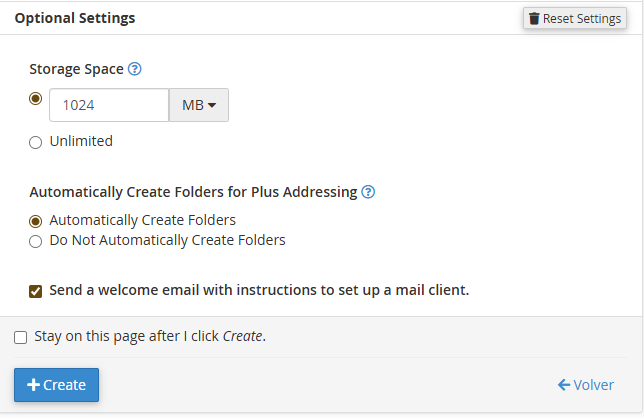Uncheck the send welcome email checkbox
Image resolution: width=644 pixels, height=418 pixels.
click(x=36, y=291)
